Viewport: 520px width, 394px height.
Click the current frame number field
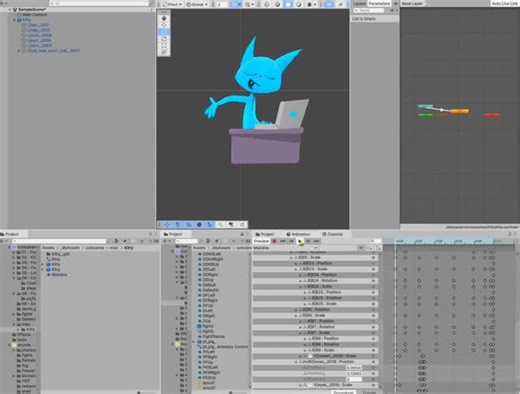375,241
